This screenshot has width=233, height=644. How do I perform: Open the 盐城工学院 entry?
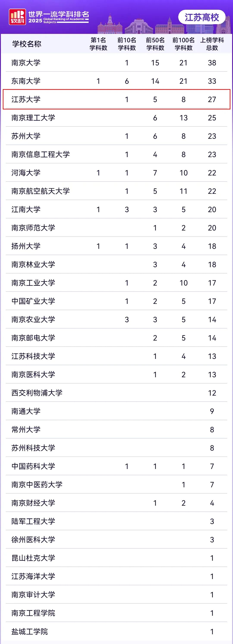click(x=30, y=631)
